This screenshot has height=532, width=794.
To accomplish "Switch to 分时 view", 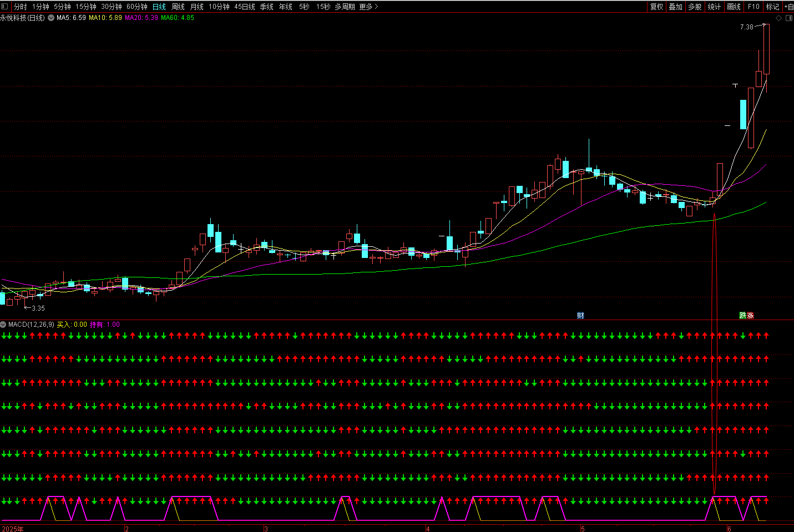I will tap(20, 7).
